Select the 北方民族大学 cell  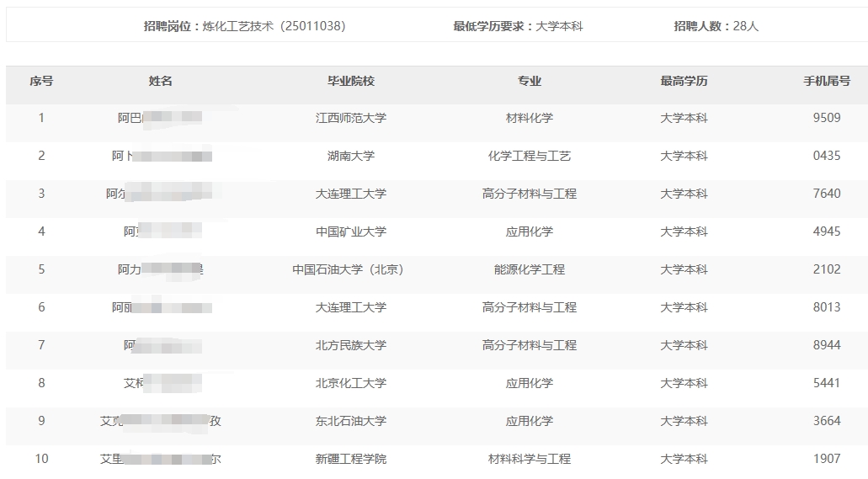(x=351, y=345)
